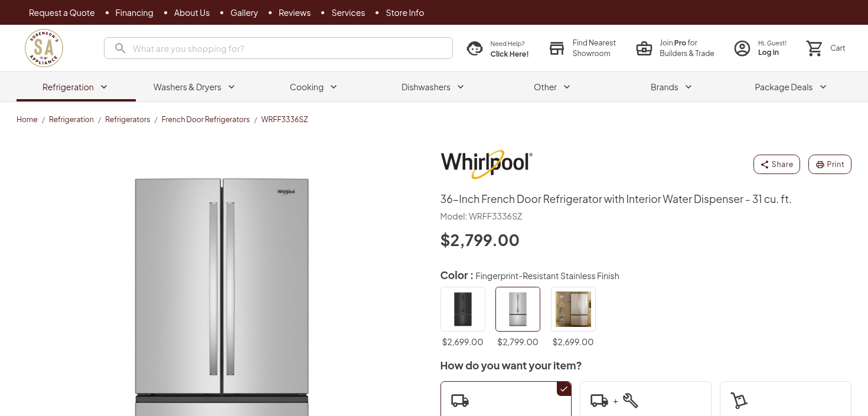This screenshot has height=416, width=868.
Task: Open the Need Help support icon
Action: click(475, 48)
